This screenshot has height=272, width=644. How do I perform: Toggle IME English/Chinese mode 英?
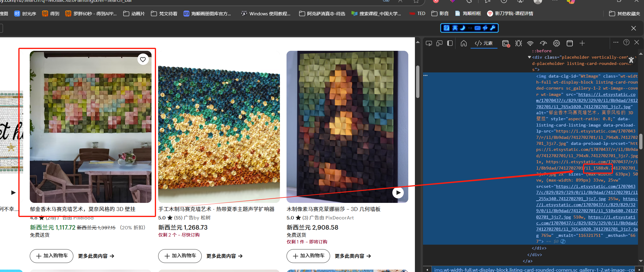455,28
